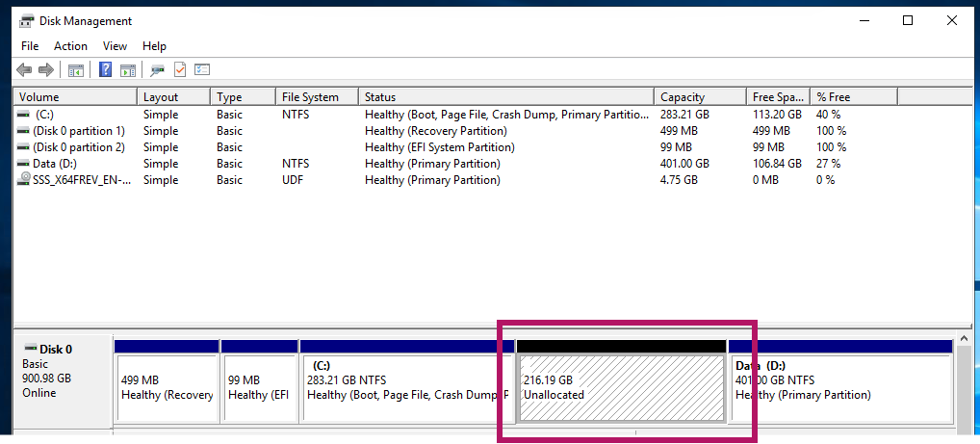Viewport: 980px width, 444px height.
Task: Open the Help menu
Action: tap(154, 46)
